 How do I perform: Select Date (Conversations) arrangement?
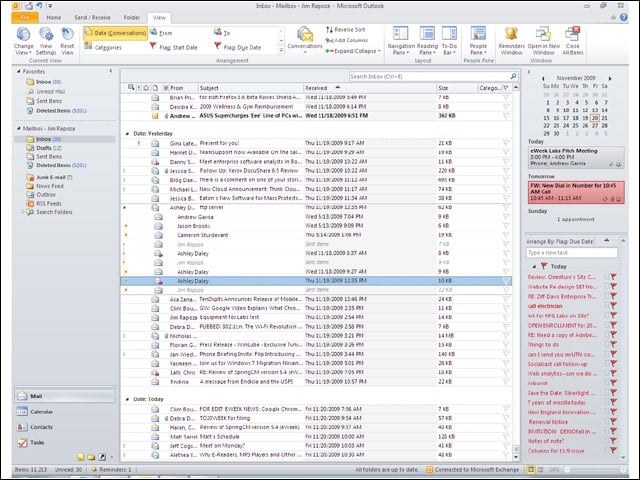pos(115,33)
